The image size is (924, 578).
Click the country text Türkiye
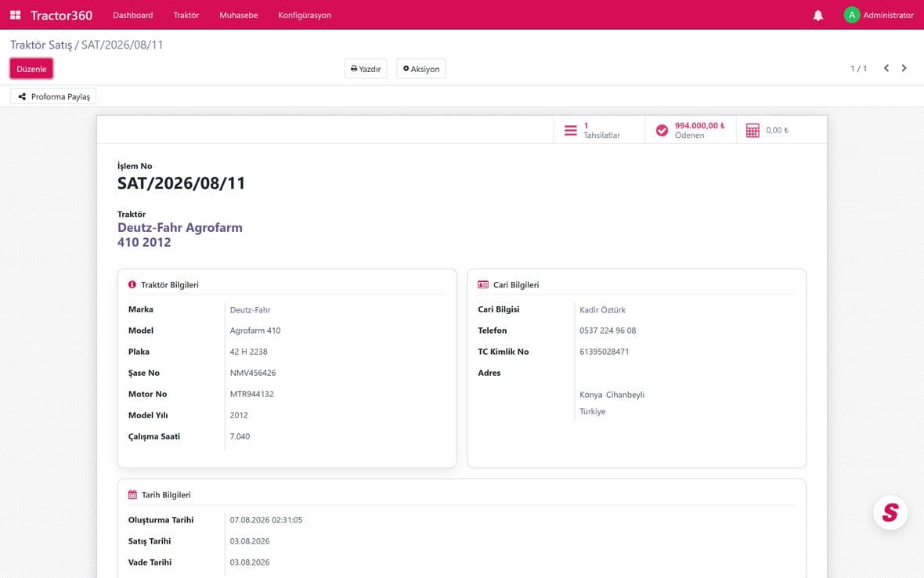592,411
